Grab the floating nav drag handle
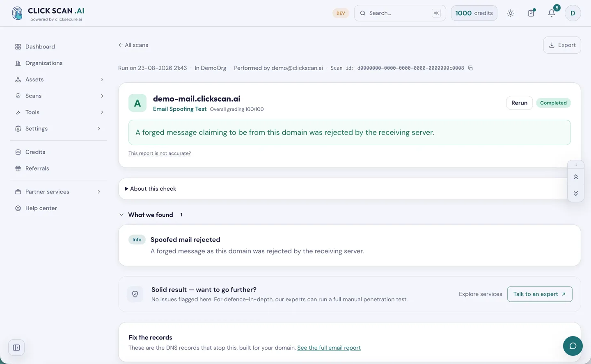The width and height of the screenshot is (591, 364). click(x=576, y=164)
